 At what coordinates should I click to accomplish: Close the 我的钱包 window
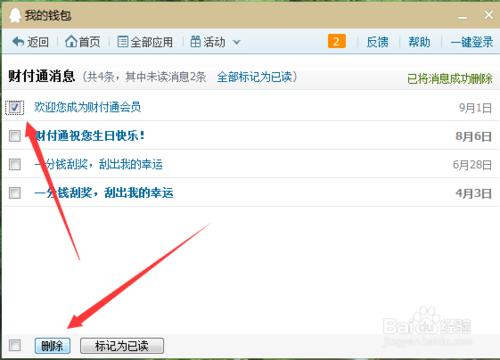point(489,15)
